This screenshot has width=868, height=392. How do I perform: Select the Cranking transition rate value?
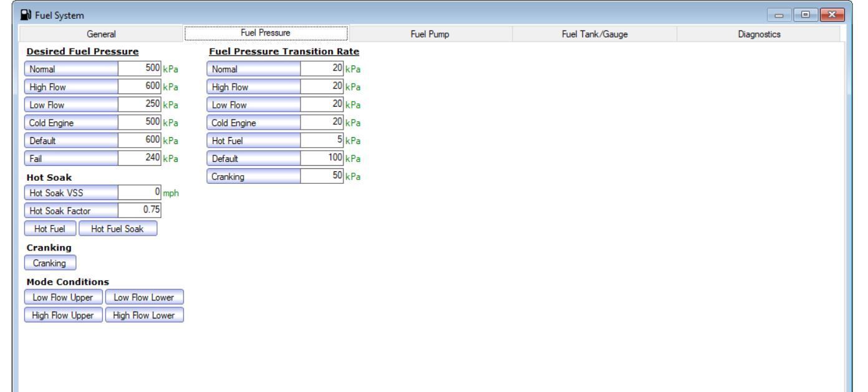(x=322, y=176)
